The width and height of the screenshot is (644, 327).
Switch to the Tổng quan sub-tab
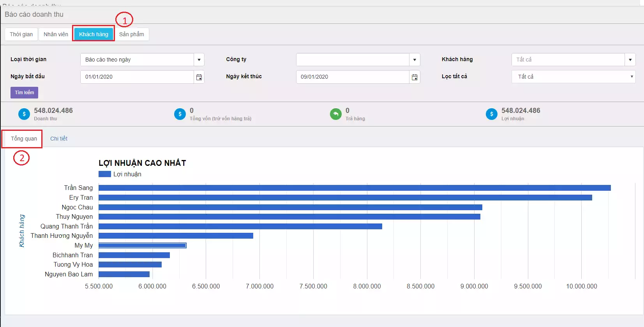pos(24,139)
